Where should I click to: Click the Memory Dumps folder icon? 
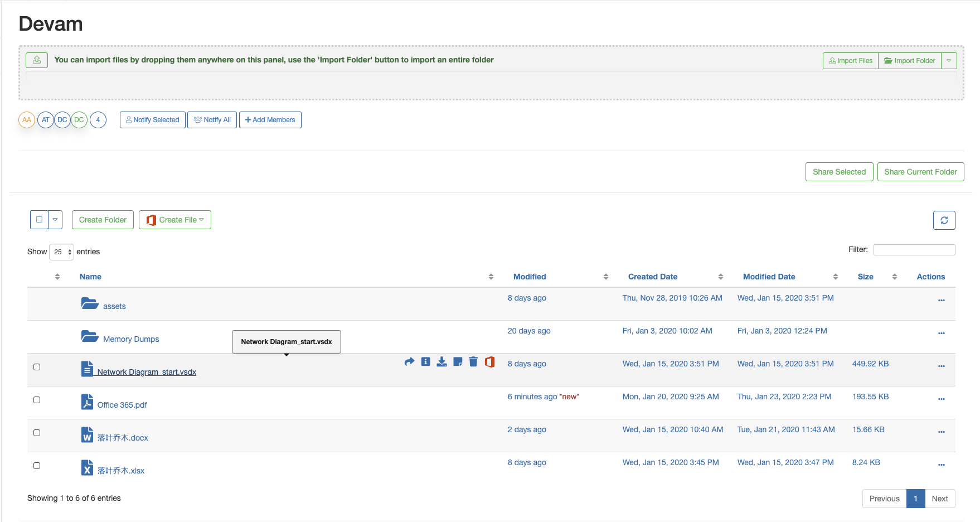pyautogui.click(x=90, y=336)
